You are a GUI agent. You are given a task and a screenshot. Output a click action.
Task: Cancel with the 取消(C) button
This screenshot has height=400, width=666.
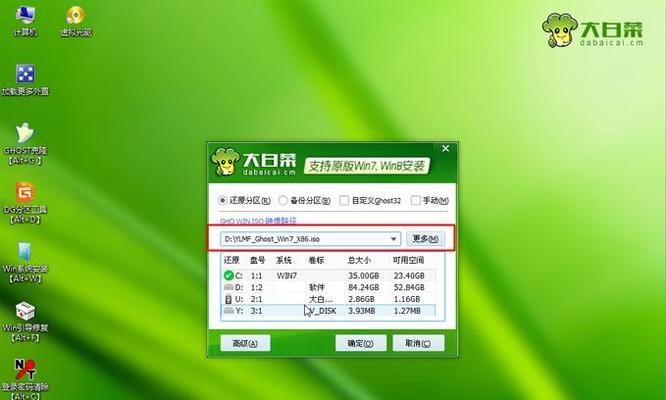coord(418,343)
